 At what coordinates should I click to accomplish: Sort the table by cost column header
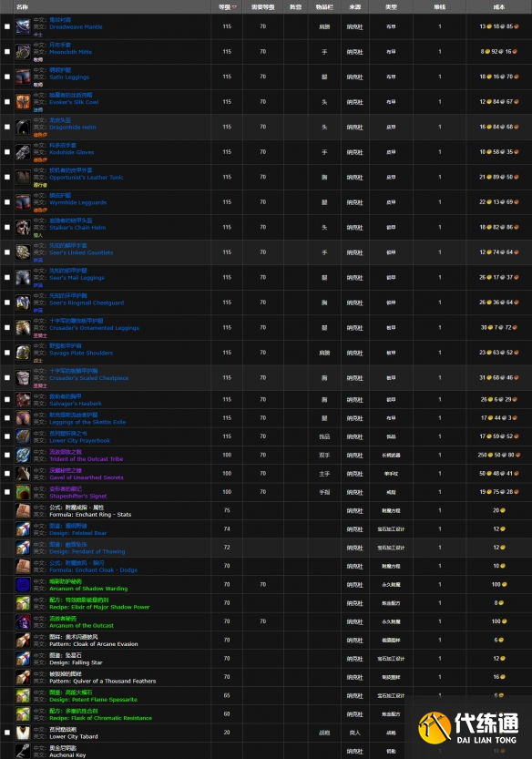pyautogui.click(x=498, y=6)
